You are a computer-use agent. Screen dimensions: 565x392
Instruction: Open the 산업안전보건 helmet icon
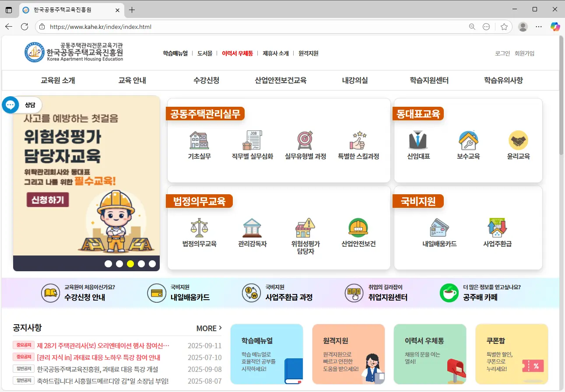coord(358,227)
